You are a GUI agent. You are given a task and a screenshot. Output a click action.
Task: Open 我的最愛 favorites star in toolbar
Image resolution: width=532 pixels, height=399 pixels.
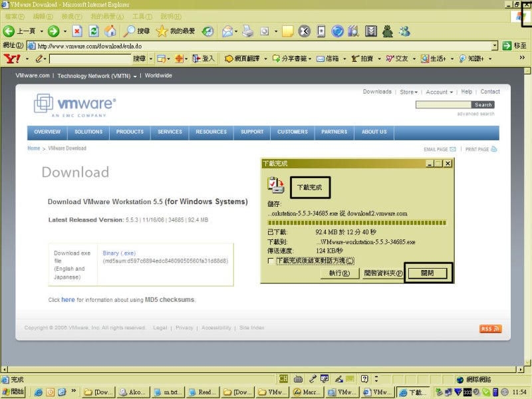click(176, 31)
